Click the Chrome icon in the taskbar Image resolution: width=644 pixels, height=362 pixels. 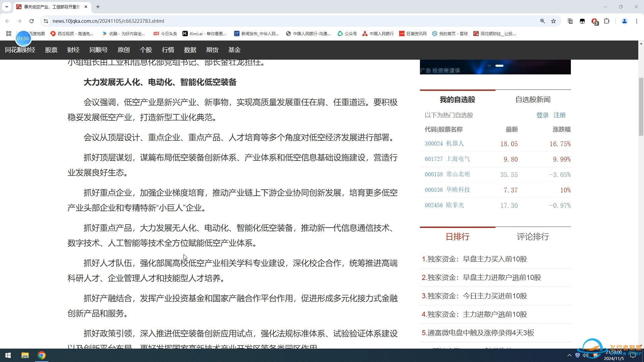click(42, 355)
